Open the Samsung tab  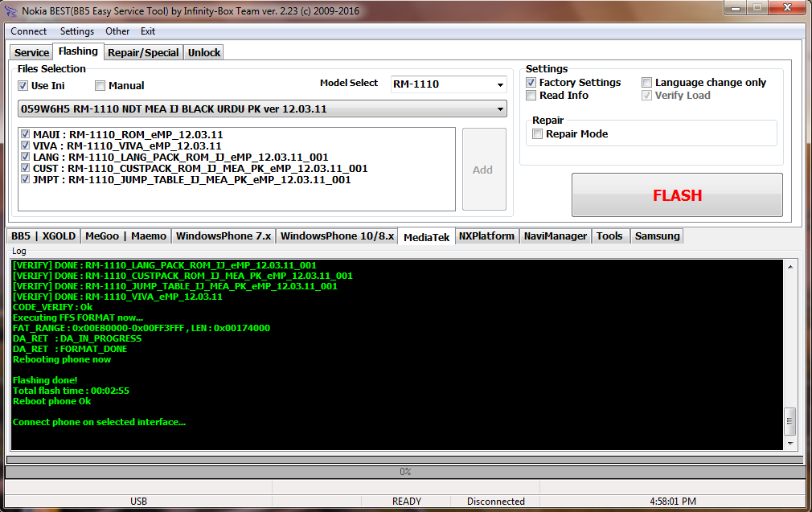[x=657, y=236]
